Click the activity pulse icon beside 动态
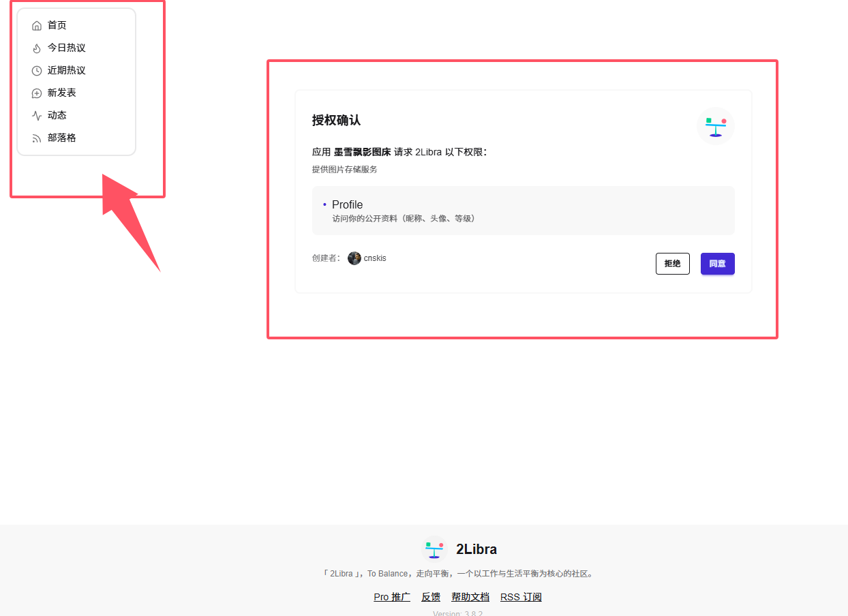The height and width of the screenshot is (616, 848). [37, 116]
